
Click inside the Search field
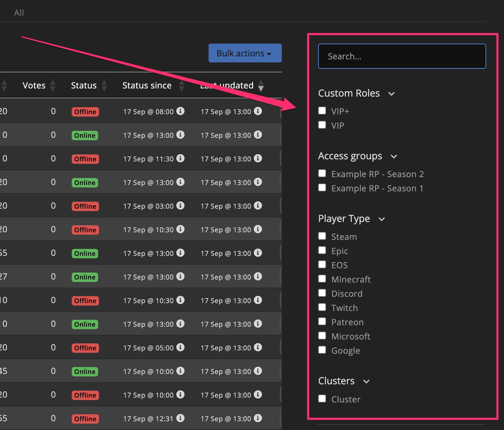pos(402,56)
